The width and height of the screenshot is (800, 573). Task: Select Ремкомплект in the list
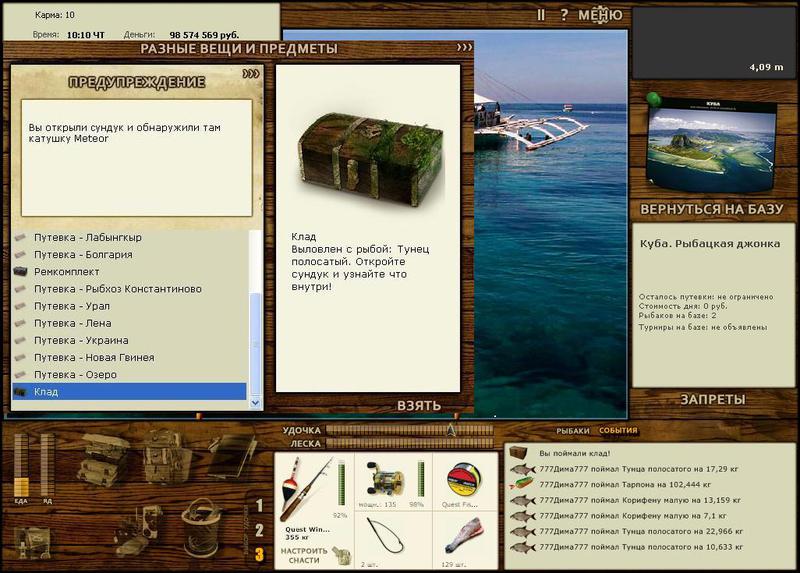point(129,271)
